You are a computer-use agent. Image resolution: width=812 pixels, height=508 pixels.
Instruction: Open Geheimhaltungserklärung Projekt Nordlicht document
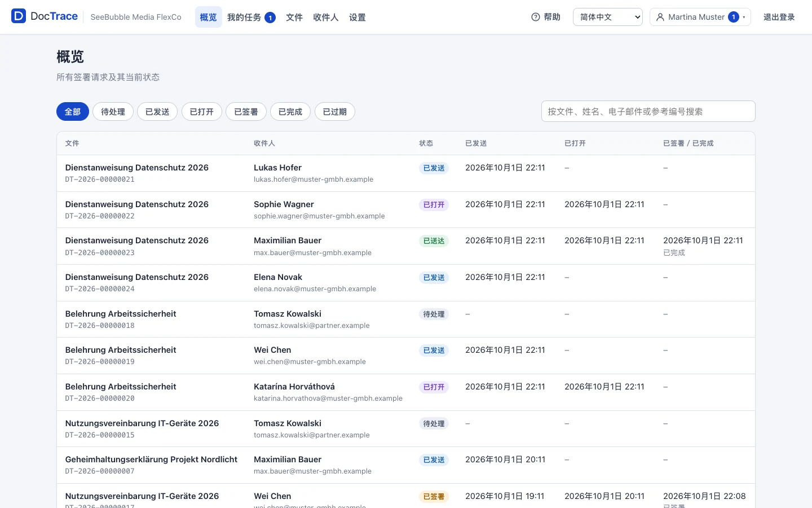click(151, 459)
